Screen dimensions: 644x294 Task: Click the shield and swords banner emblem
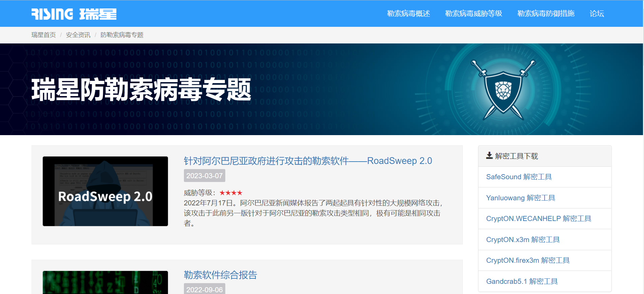coord(503,90)
